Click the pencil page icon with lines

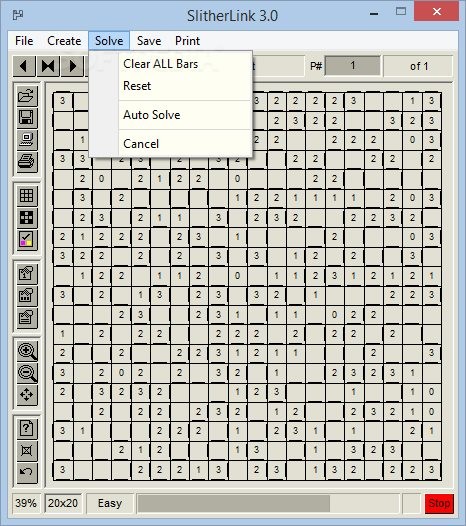click(27, 317)
